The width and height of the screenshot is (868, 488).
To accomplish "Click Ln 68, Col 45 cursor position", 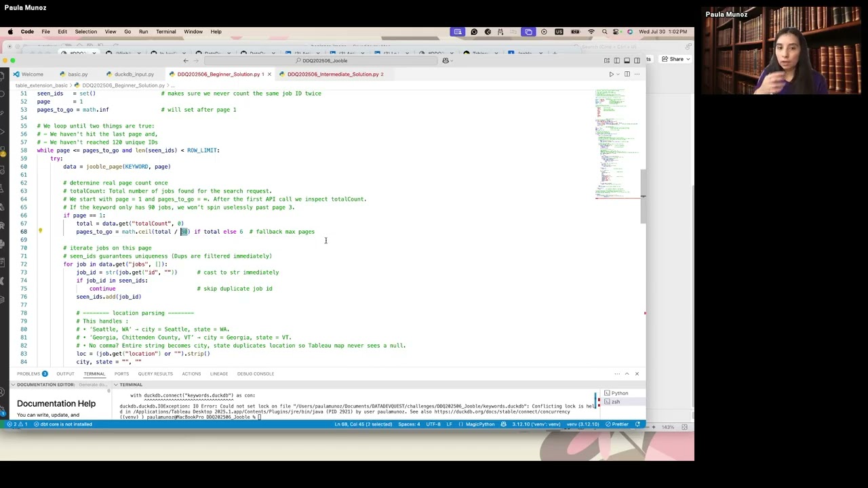I will pyautogui.click(x=363, y=424).
